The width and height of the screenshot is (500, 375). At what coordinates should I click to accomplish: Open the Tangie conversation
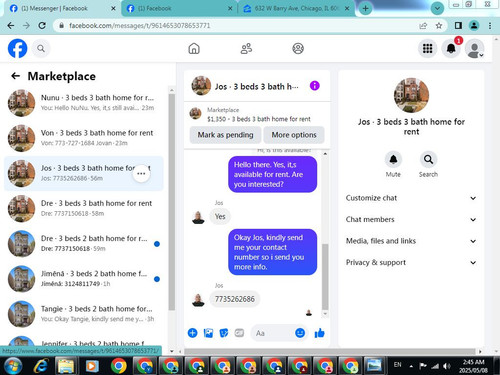[x=83, y=314]
